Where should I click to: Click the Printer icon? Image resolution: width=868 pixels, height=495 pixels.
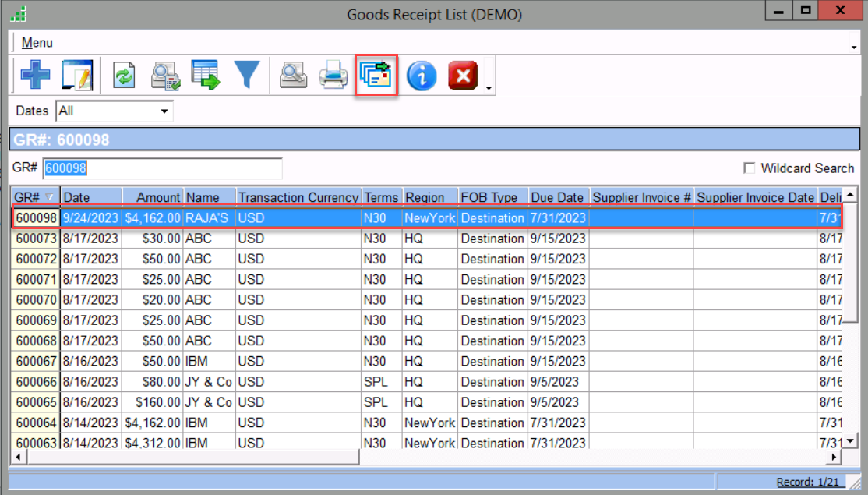(x=334, y=76)
